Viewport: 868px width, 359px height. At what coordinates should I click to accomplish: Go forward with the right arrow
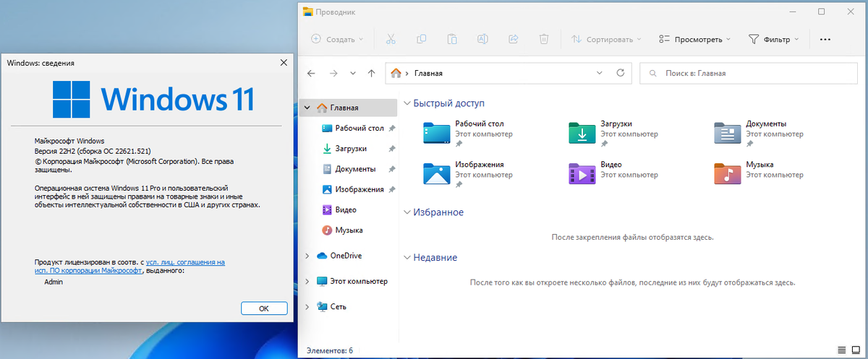(333, 73)
